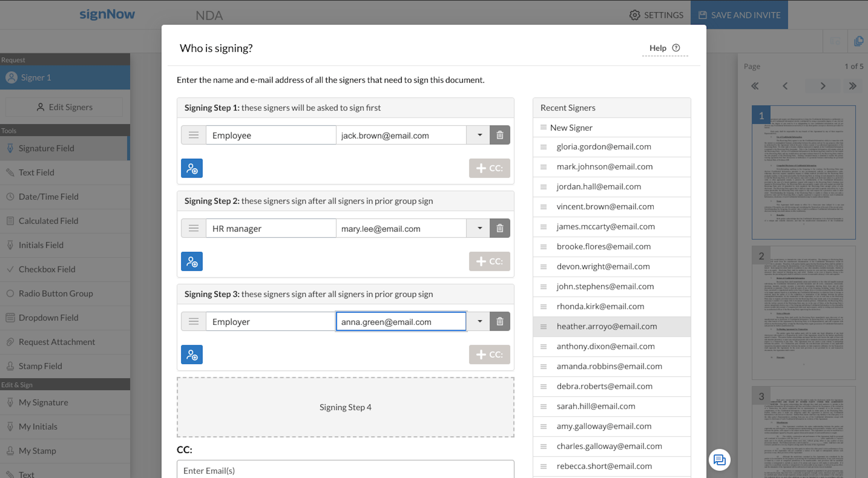Select the Dropdown Field tool

coord(48,317)
